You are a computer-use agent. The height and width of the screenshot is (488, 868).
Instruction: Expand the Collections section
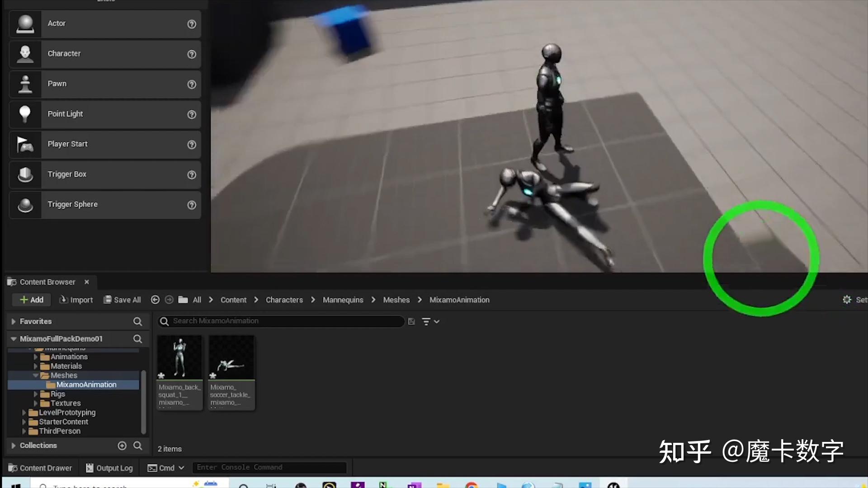[x=14, y=446]
